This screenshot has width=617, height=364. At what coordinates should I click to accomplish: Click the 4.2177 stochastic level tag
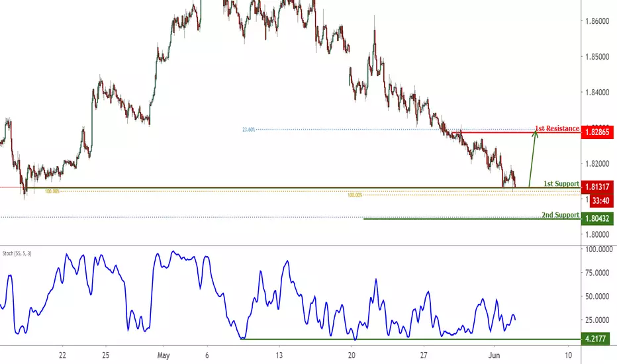point(595,339)
